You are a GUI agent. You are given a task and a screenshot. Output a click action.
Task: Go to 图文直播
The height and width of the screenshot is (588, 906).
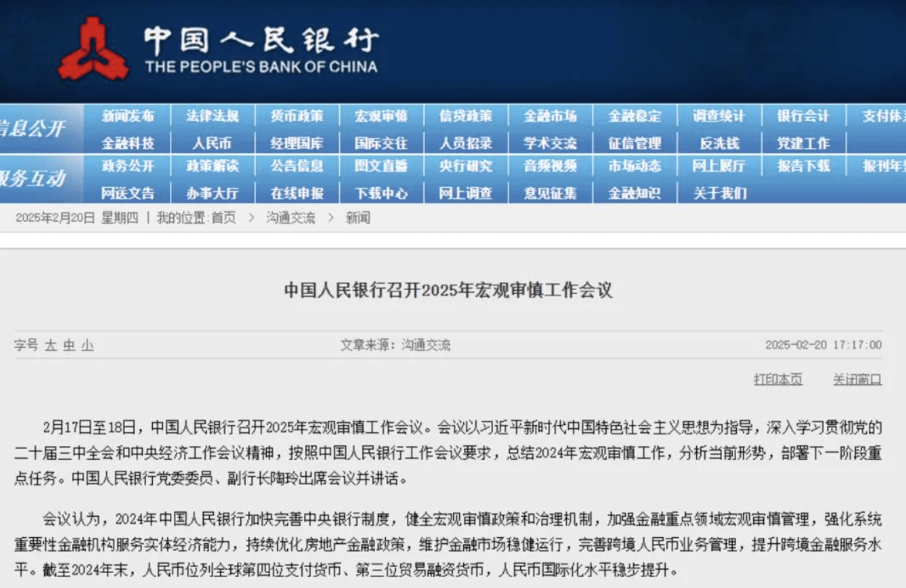pyautogui.click(x=381, y=166)
